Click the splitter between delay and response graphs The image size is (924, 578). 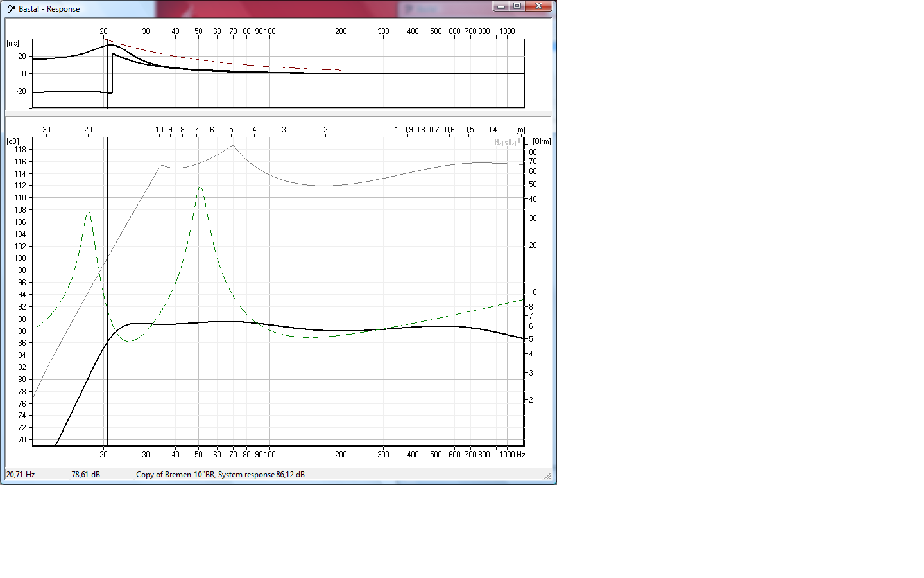click(278, 114)
